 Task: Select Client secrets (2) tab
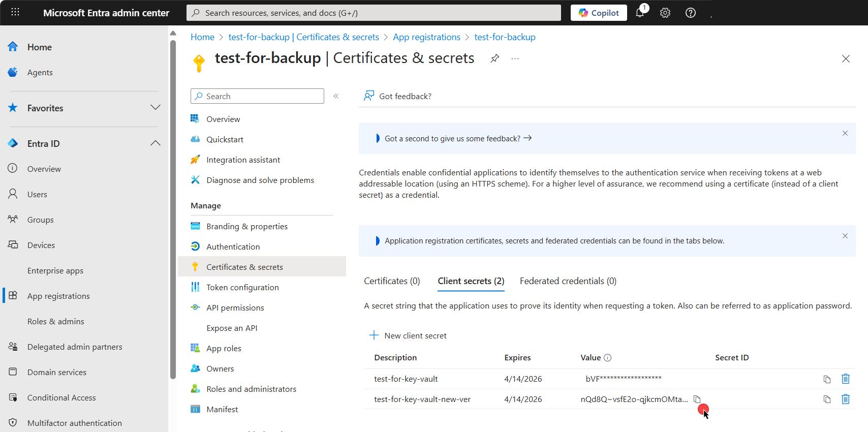[x=471, y=281]
